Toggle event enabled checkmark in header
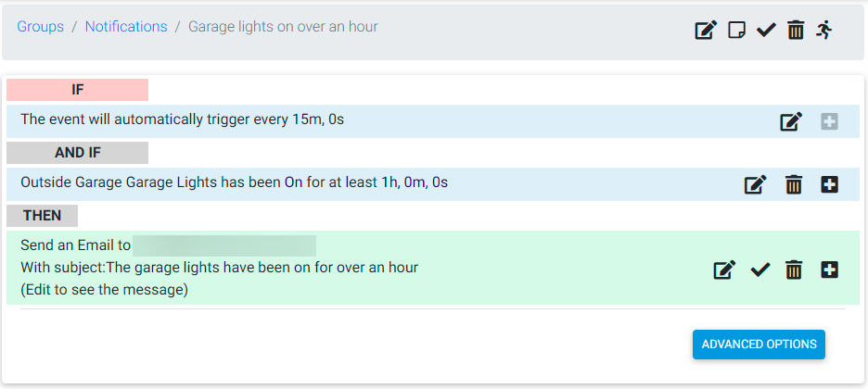Viewport: 868px width, 389px height. click(x=766, y=30)
